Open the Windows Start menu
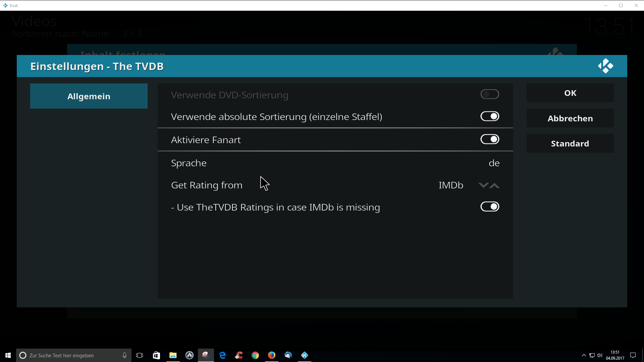 click(8, 355)
